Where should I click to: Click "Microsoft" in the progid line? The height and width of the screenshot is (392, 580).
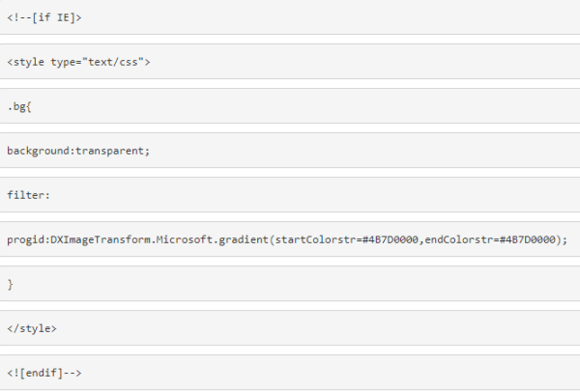[x=187, y=239]
